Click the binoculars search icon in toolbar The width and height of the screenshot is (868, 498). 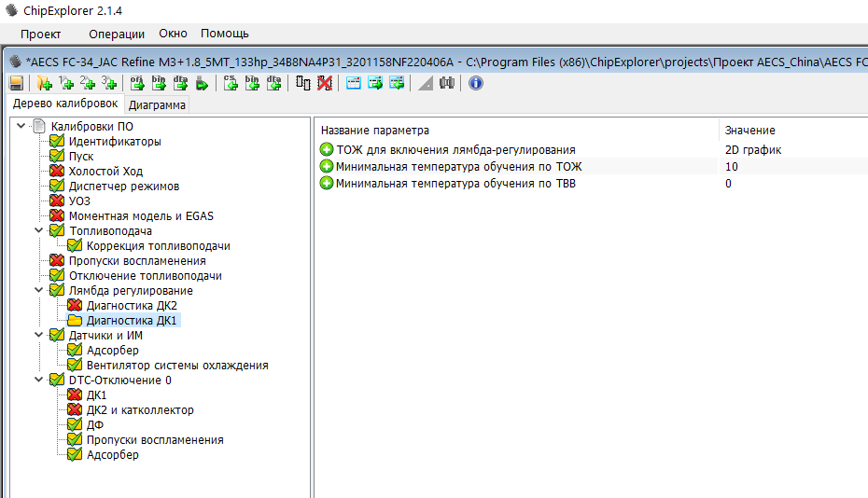pyautogui.click(x=447, y=83)
